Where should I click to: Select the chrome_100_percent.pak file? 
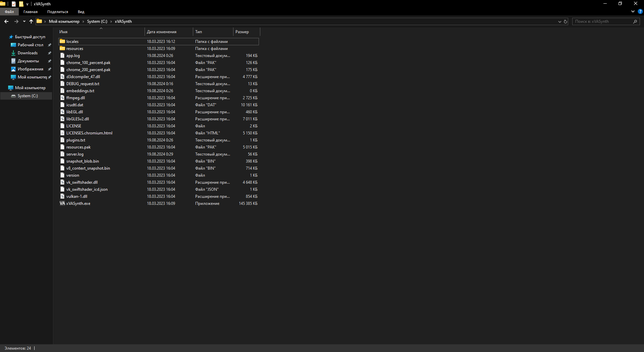tap(159, 63)
